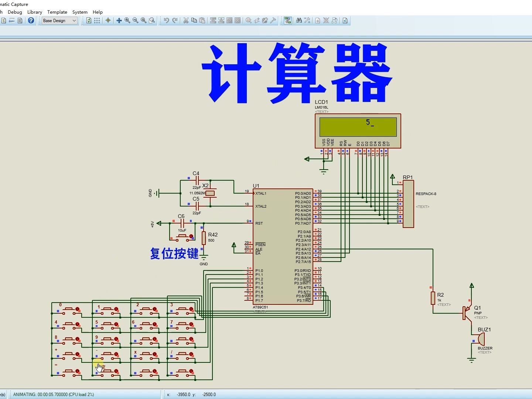The width and height of the screenshot is (532, 399).
Task: Click the Block Copy icon
Action: pyautogui.click(x=213, y=20)
